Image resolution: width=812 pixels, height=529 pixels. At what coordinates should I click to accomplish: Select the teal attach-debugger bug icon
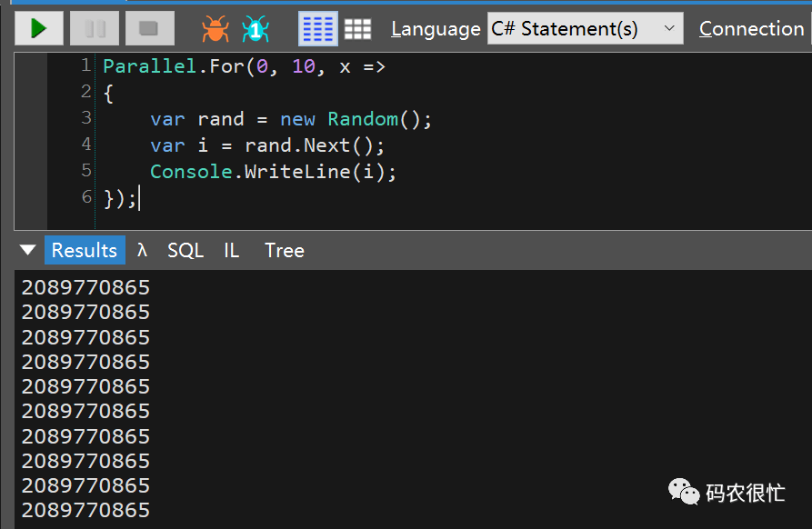point(254,28)
